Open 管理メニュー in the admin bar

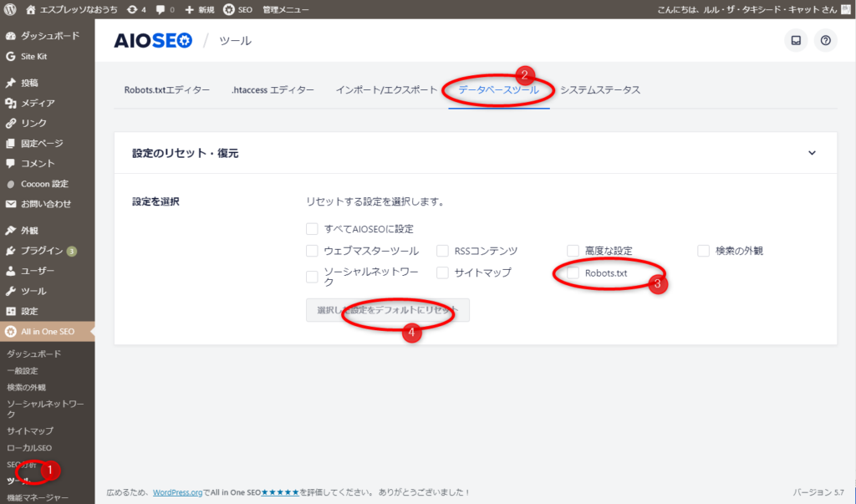tap(286, 9)
